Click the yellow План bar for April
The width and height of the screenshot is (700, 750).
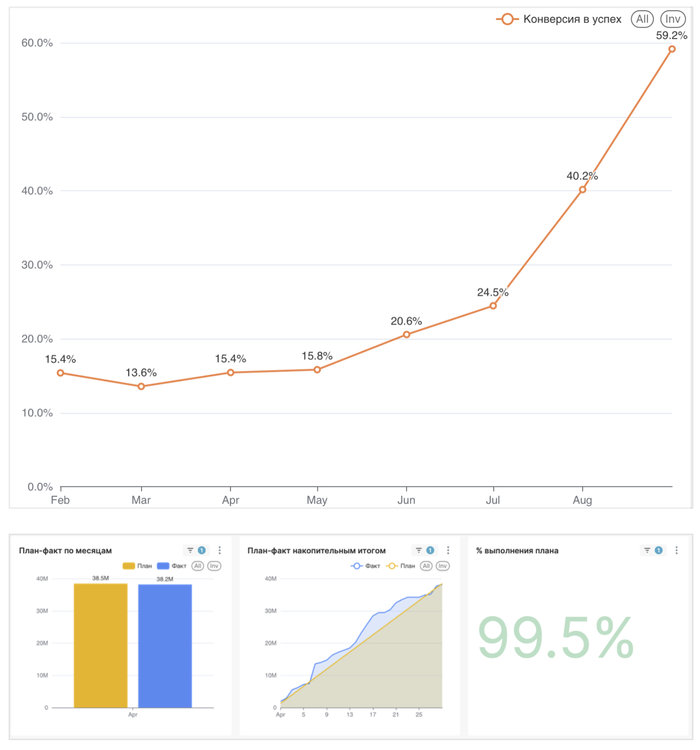click(101, 645)
